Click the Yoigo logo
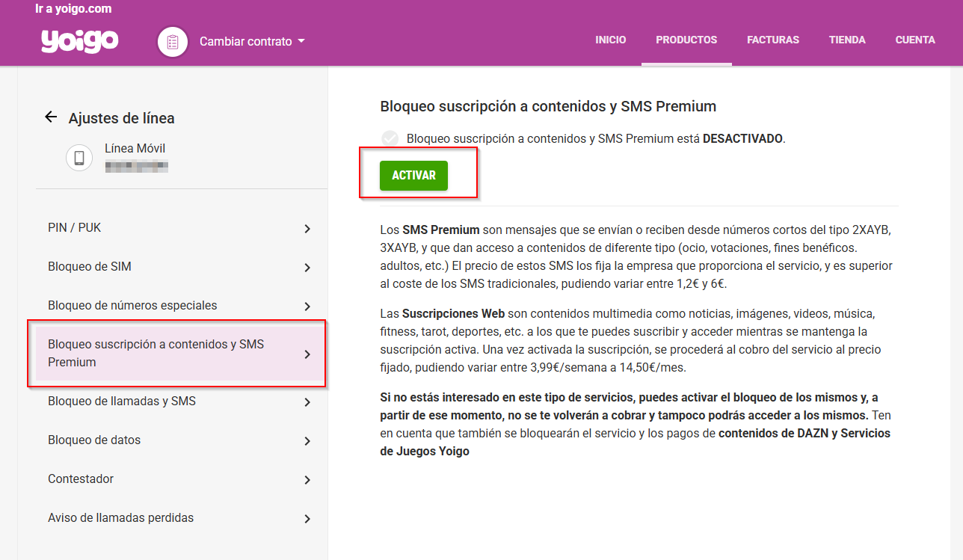The width and height of the screenshot is (963, 560). (x=79, y=41)
